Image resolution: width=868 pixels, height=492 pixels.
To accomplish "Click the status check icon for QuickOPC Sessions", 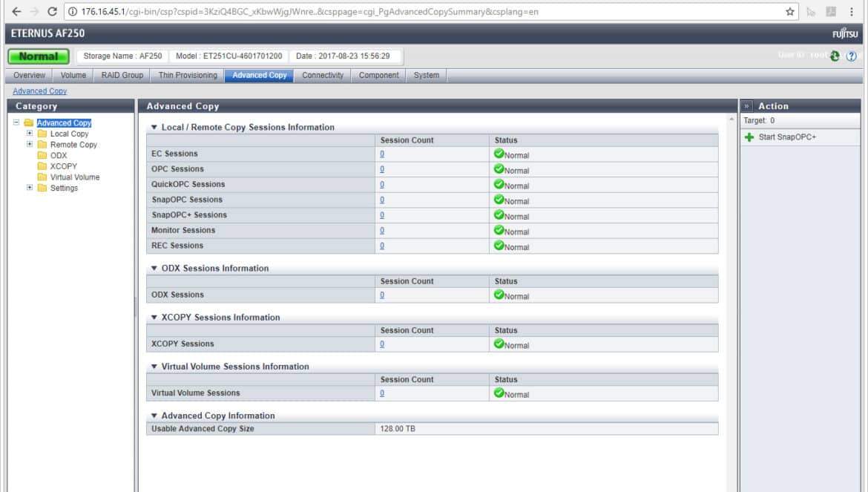I will (x=499, y=184).
